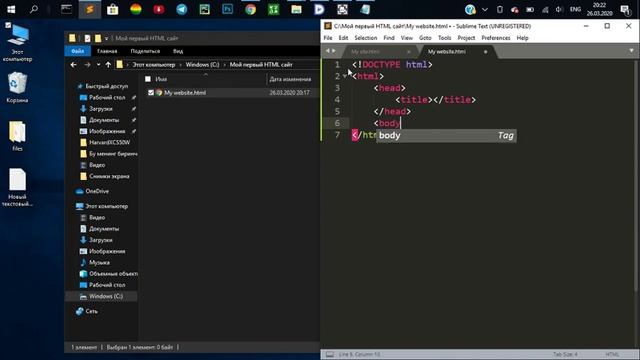Open Excel from the taskbar
This screenshot has width=640, height=360.
coord(273,9)
